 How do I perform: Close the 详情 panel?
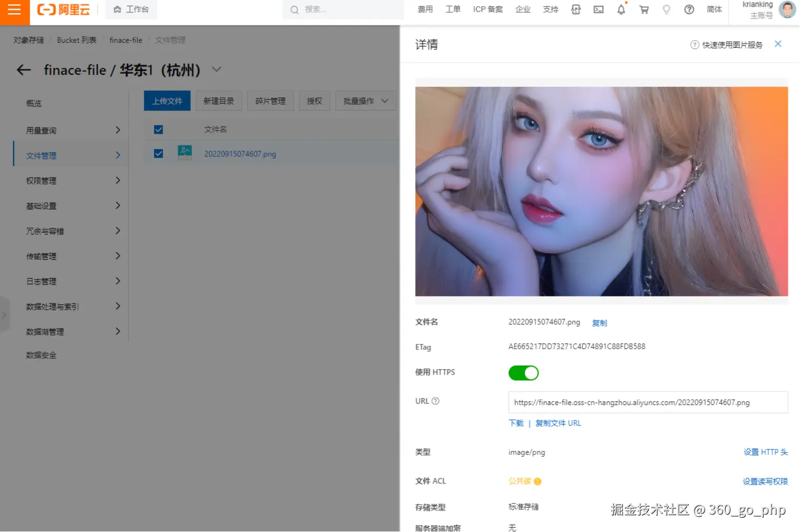coord(778,44)
